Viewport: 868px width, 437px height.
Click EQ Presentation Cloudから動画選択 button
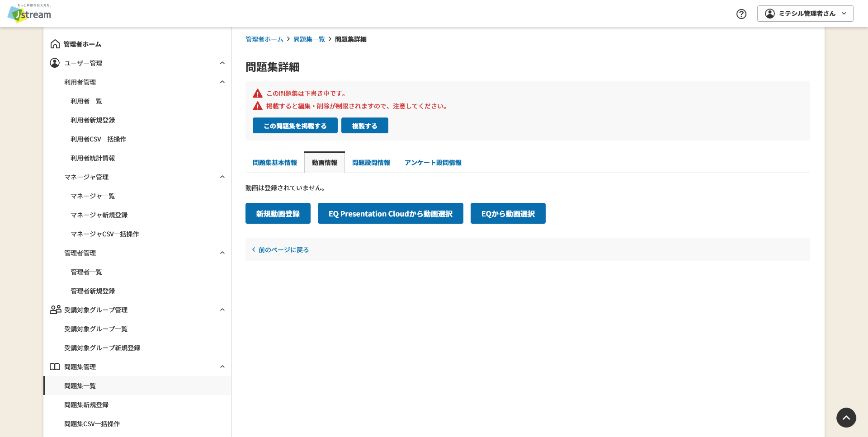pos(391,213)
